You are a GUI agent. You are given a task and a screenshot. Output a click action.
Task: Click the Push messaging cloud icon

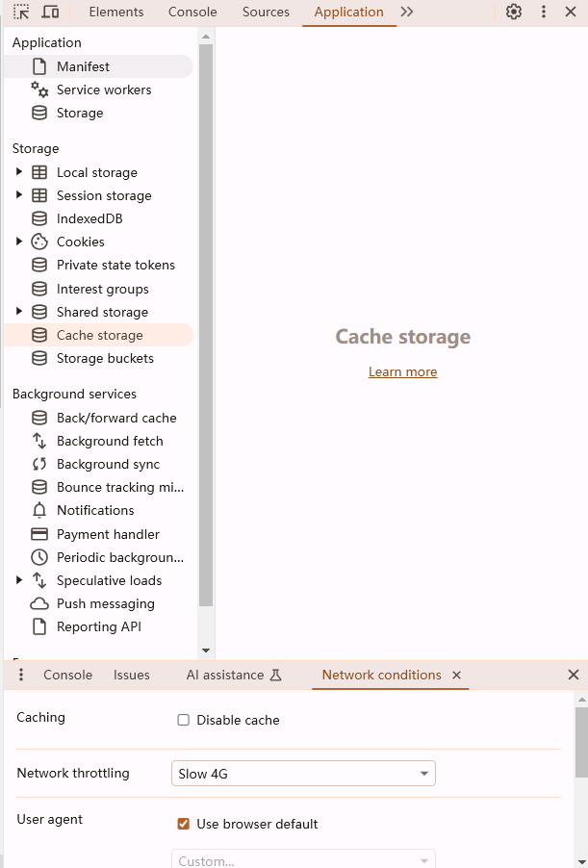(39, 604)
